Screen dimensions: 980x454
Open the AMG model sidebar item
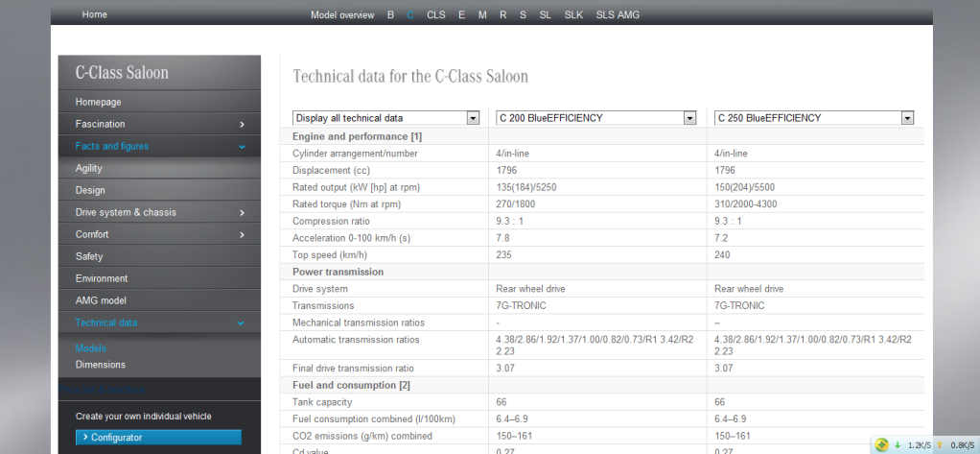coord(101,300)
